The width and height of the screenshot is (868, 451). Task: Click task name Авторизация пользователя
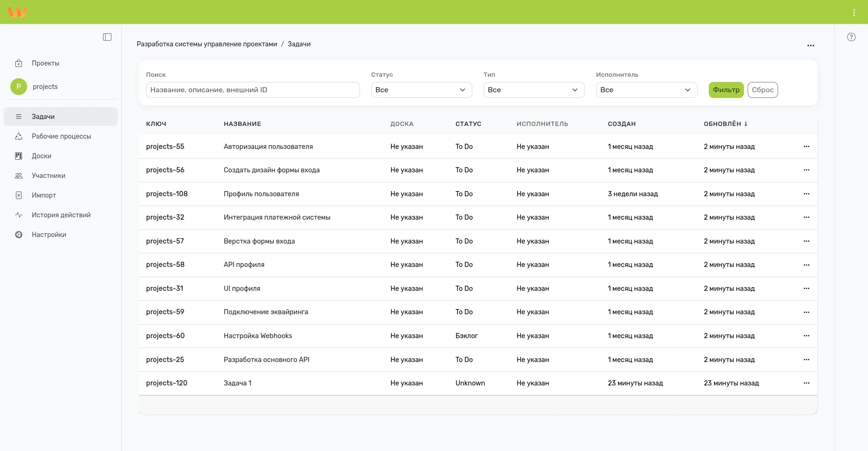268,147
